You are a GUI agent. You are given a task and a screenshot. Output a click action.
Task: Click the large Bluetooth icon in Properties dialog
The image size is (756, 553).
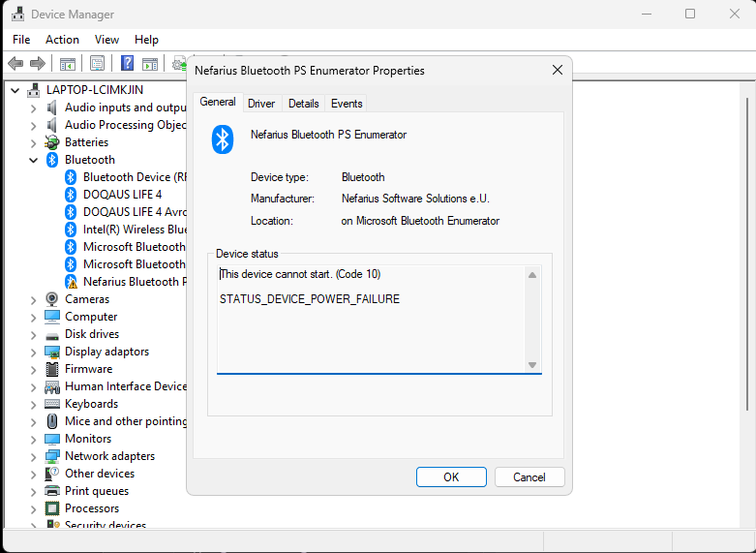pyautogui.click(x=223, y=138)
